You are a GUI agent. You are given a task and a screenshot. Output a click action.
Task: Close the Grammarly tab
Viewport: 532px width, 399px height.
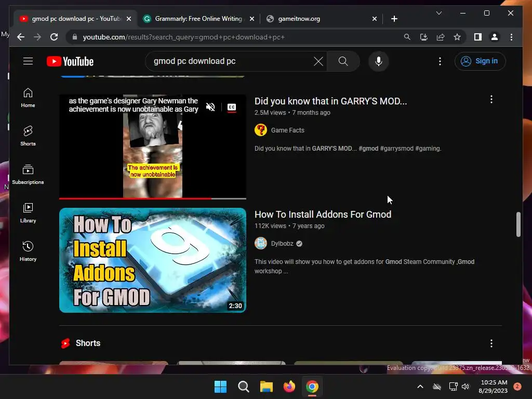tap(252, 19)
